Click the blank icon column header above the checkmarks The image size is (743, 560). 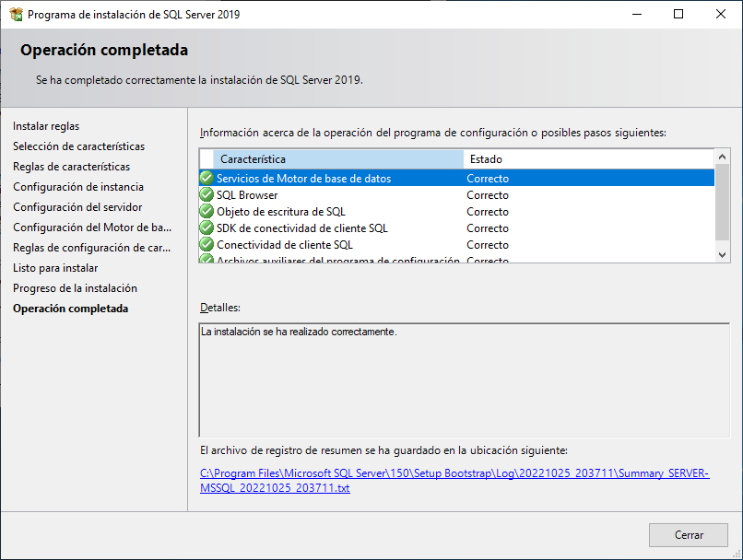tap(206, 158)
